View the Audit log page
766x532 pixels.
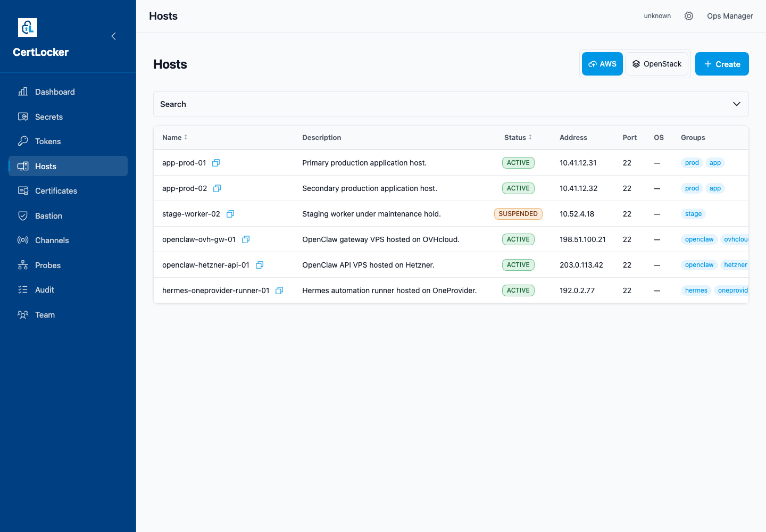coord(68,290)
